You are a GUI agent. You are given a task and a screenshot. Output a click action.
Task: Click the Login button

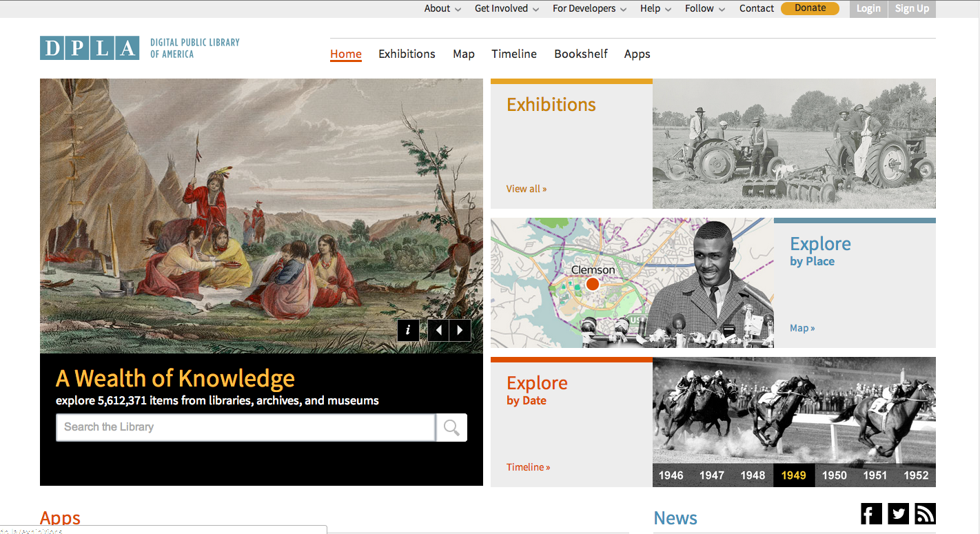pos(868,8)
